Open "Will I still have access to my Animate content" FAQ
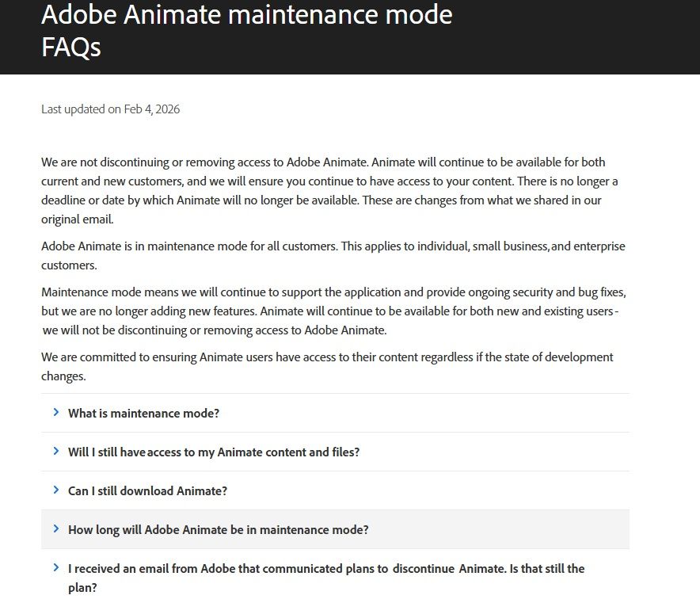The image size is (700, 599). (214, 452)
